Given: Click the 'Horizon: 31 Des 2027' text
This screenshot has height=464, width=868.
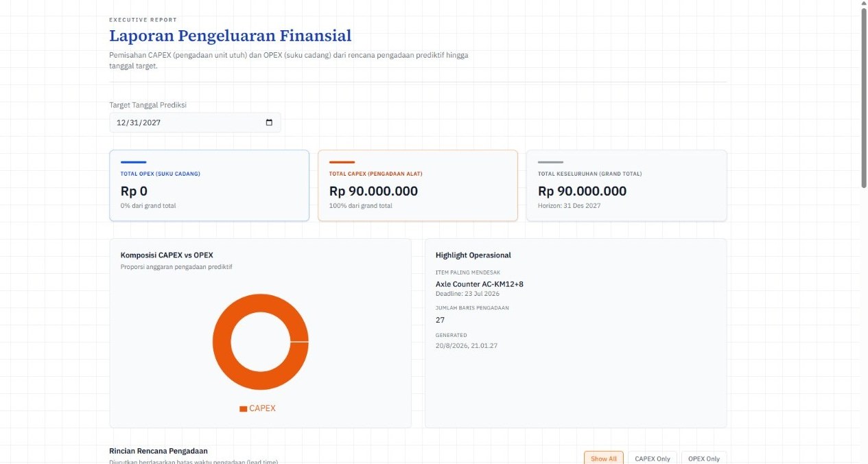Looking at the screenshot, I should point(570,206).
